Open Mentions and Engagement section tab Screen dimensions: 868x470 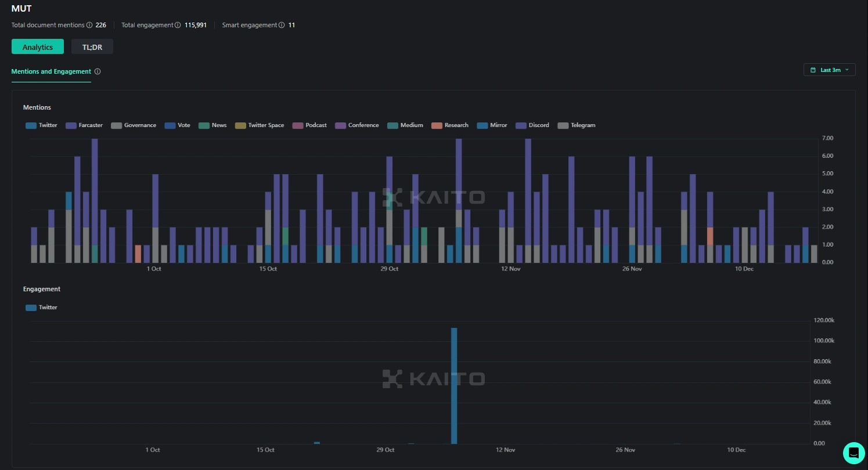(x=51, y=71)
